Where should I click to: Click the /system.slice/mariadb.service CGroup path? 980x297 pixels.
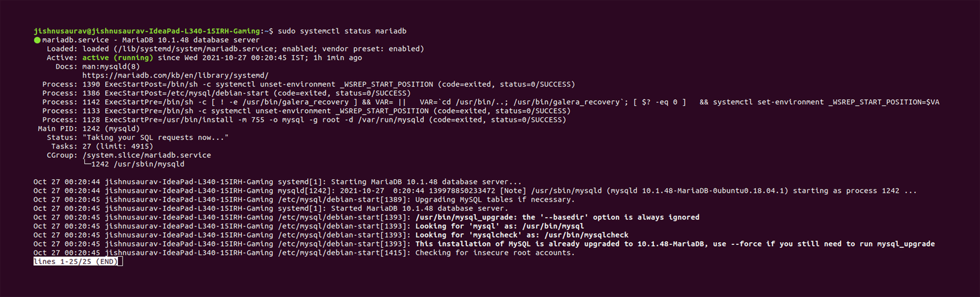click(146, 155)
